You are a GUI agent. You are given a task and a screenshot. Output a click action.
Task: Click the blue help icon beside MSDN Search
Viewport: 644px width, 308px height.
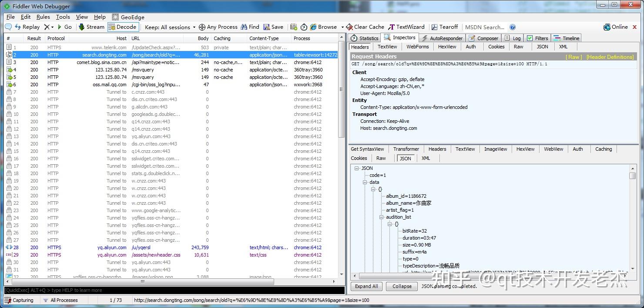(x=513, y=27)
